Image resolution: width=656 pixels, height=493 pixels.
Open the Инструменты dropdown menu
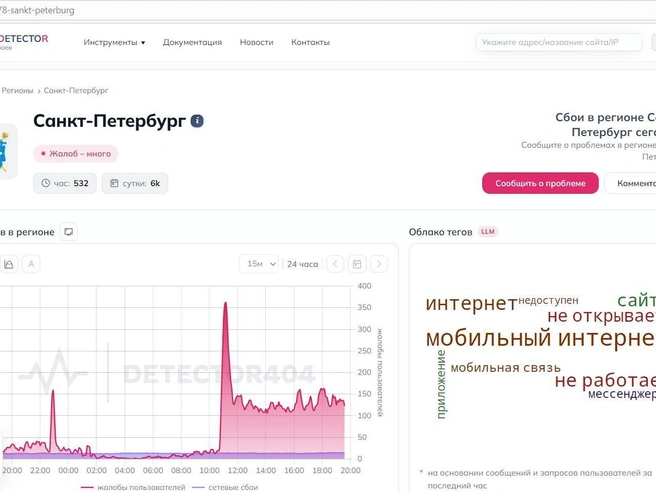pos(114,42)
